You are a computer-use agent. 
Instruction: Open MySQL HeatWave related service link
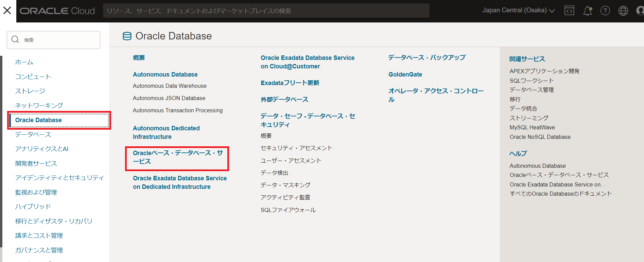532,128
